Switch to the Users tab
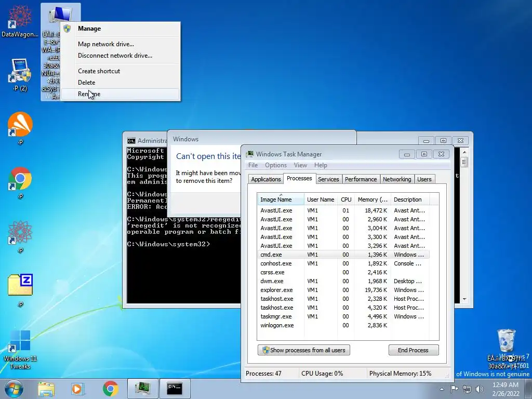This screenshot has height=399, width=532. [424, 179]
